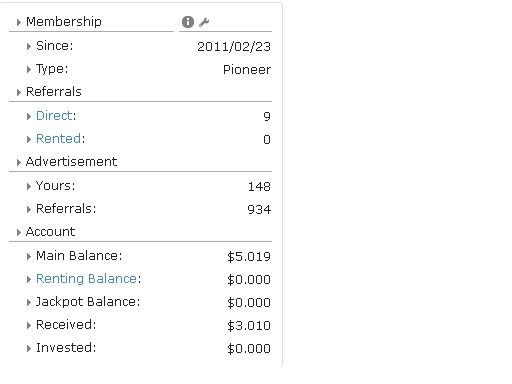Click the Received amount $3.010
The width and height of the screenshot is (512, 384).
[x=249, y=326]
